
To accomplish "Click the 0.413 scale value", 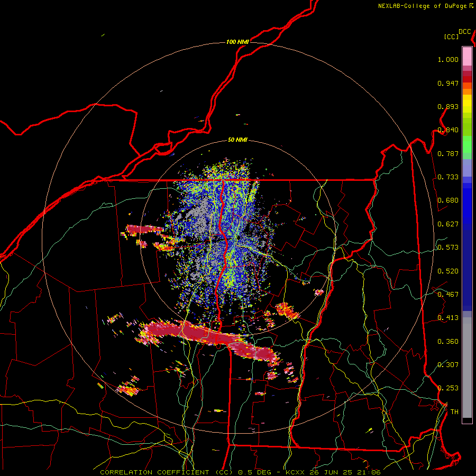I will [448, 318].
